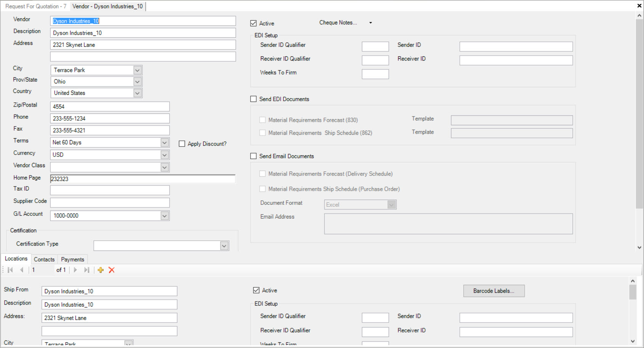The width and height of the screenshot is (644, 348).
Task: Add new location with plus icon
Action: click(x=101, y=270)
